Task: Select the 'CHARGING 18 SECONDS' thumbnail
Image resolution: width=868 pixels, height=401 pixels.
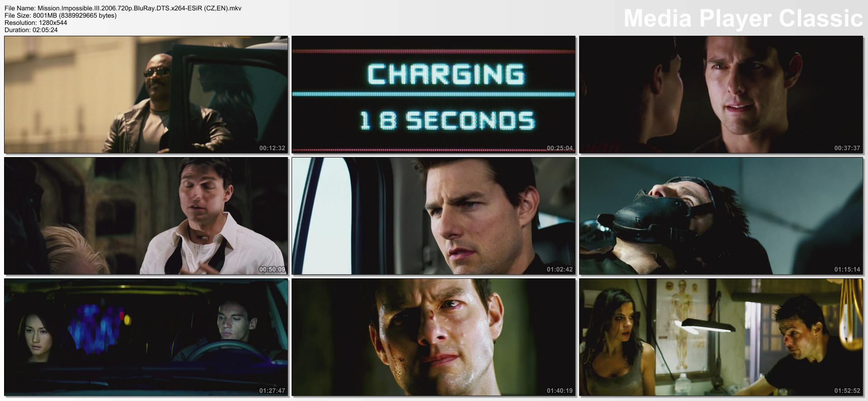Action: (434, 95)
